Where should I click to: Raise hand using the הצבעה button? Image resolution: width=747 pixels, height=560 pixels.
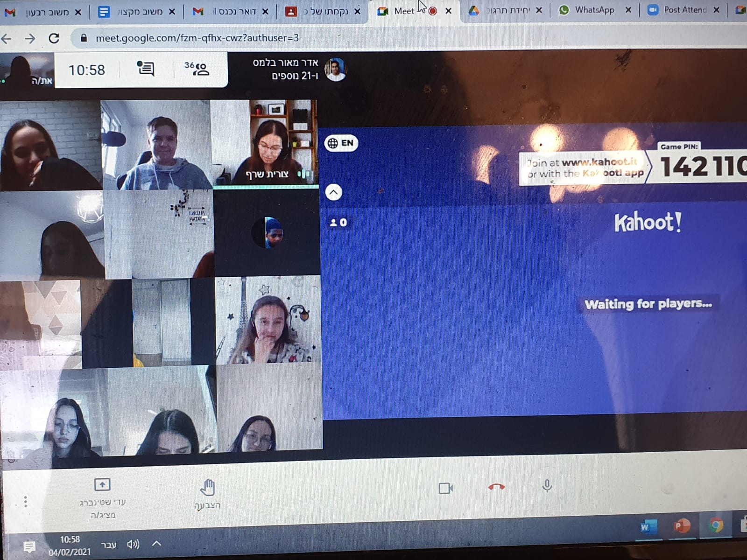[207, 494]
